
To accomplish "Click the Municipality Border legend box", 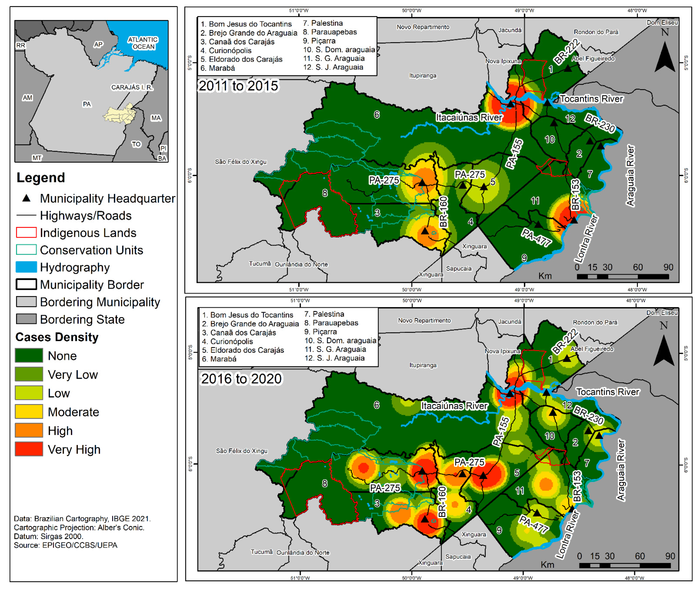I will click(x=26, y=284).
